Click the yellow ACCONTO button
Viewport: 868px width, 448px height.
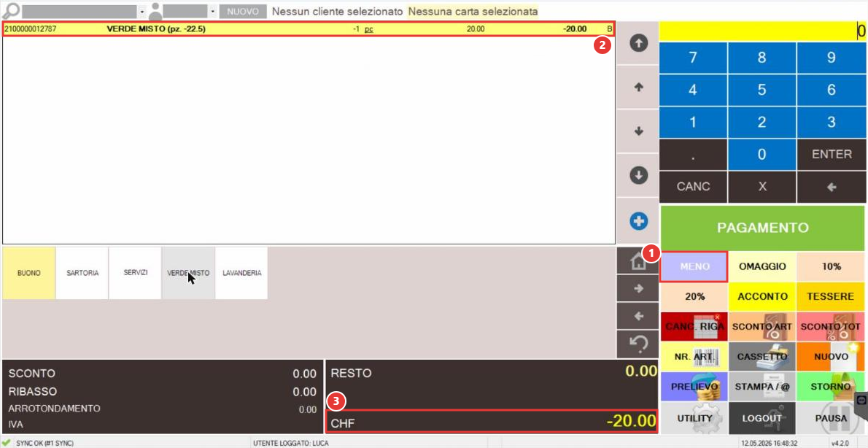(762, 297)
